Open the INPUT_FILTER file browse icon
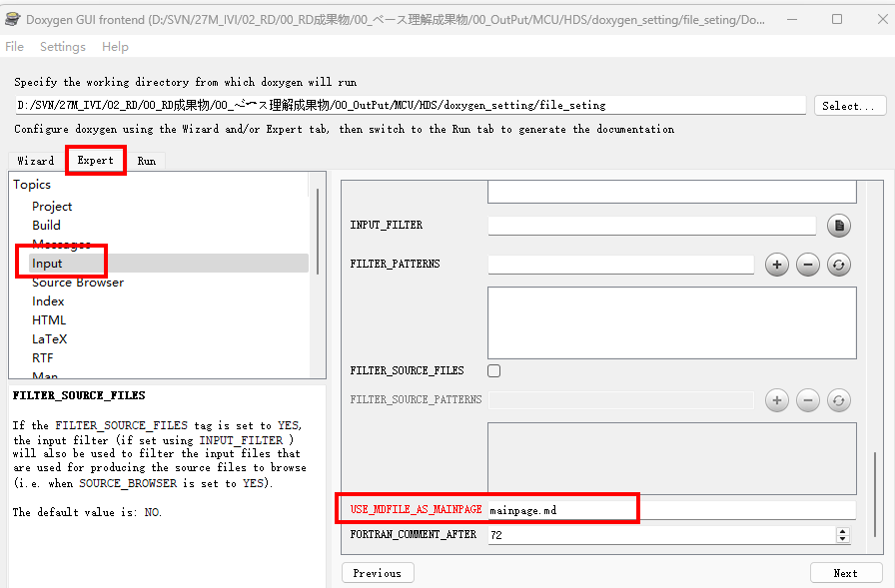The image size is (895, 588). (x=837, y=226)
